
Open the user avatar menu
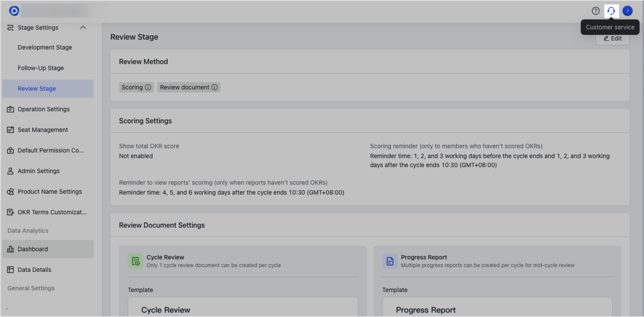pyautogui.click(x=627, y=11)
